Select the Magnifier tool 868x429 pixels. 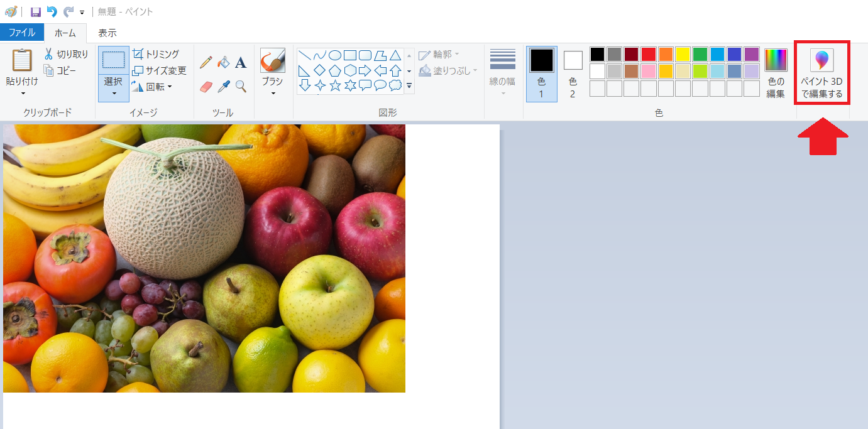pos(241,86)
